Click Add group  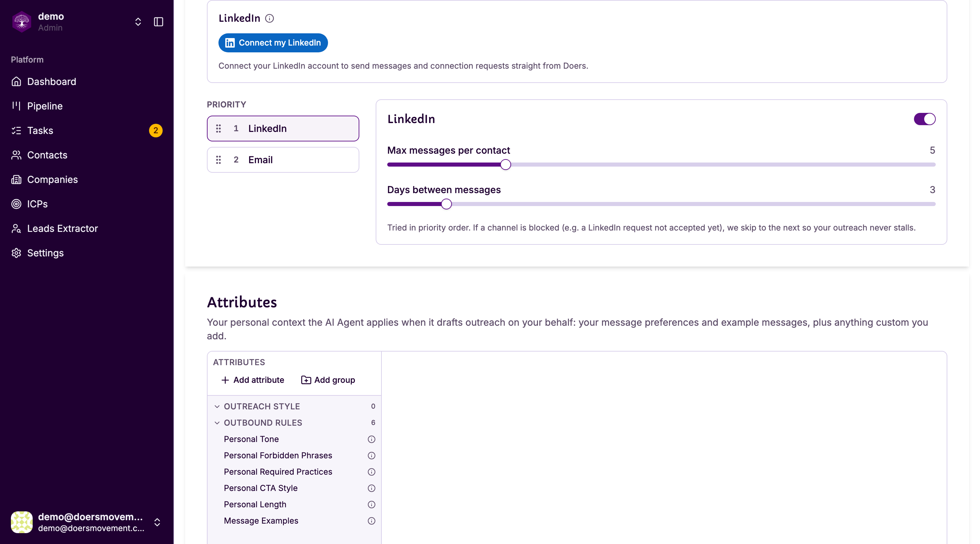(x=328, y=380)
